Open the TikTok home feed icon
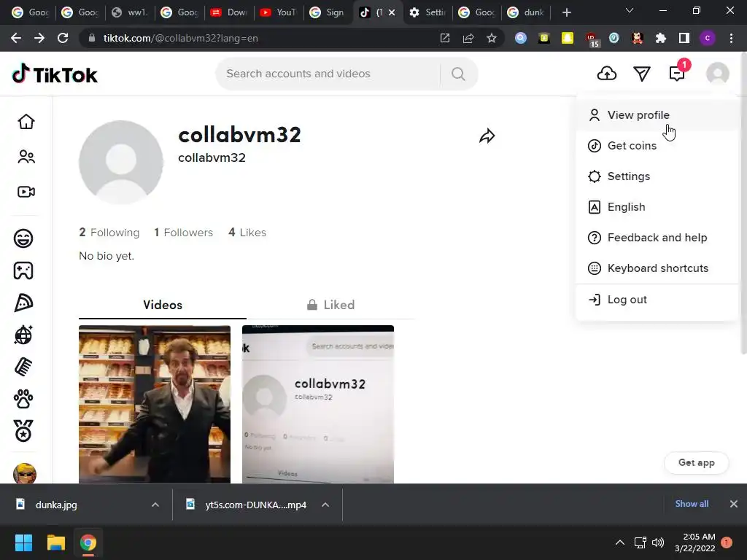This screenshot has height=560, width=747. coord(26,122)
